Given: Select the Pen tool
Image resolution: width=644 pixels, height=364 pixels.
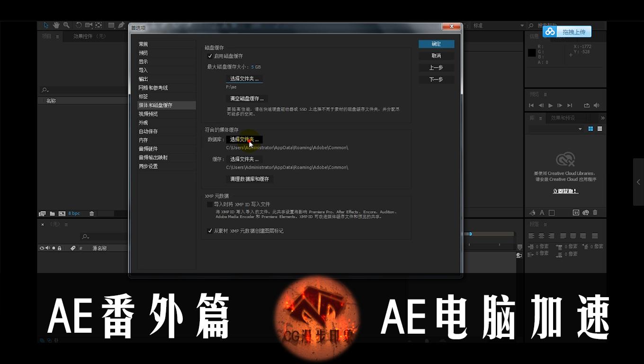Looking at the screenshot, I should click(121, 25).
